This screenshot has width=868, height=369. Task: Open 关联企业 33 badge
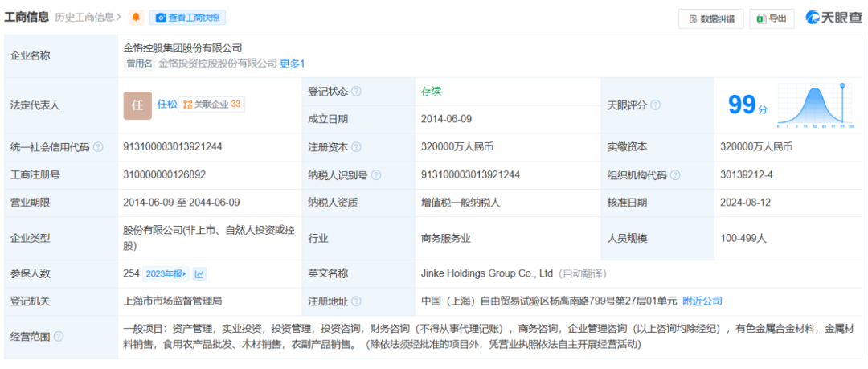click(x=211, y=105)
